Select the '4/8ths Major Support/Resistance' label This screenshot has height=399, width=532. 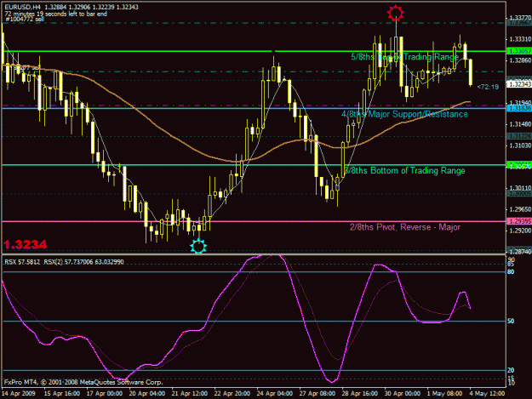(404, 114)
